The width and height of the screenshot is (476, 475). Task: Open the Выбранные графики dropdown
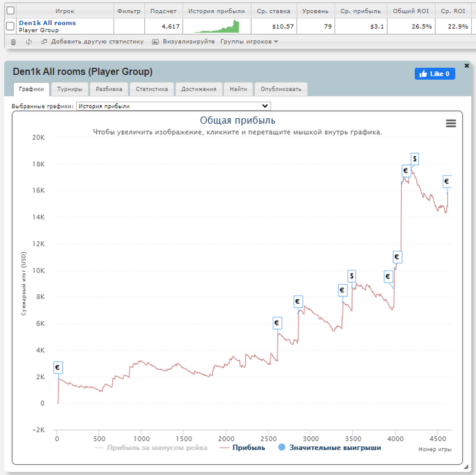pos(173,106)
